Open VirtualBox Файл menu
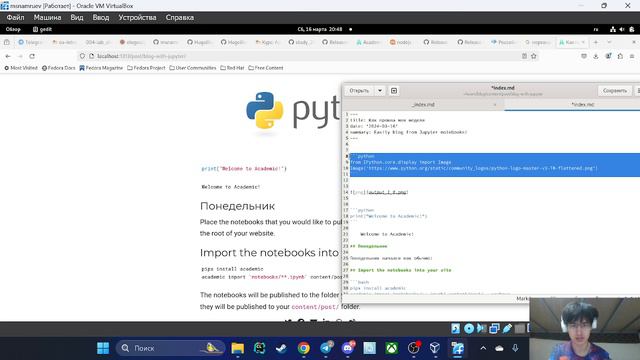Image resolution: width=640 pixels, height=360 pixels. click(x=15, y=18)
